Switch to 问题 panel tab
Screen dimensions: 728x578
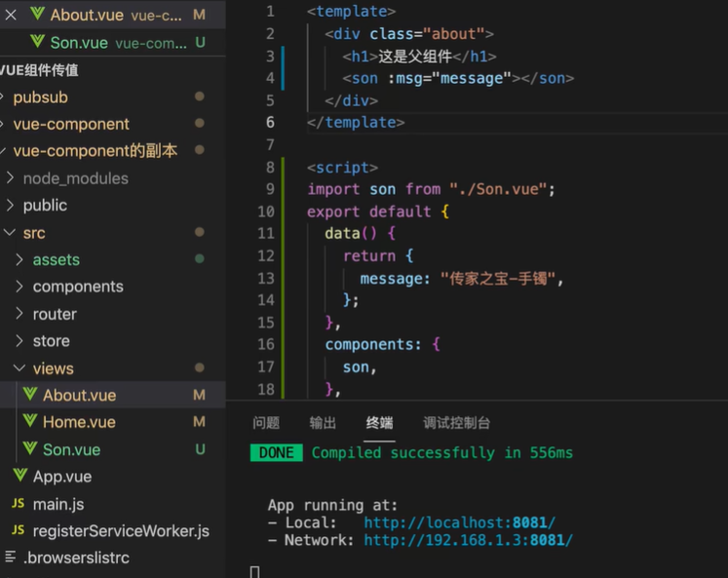266,423
